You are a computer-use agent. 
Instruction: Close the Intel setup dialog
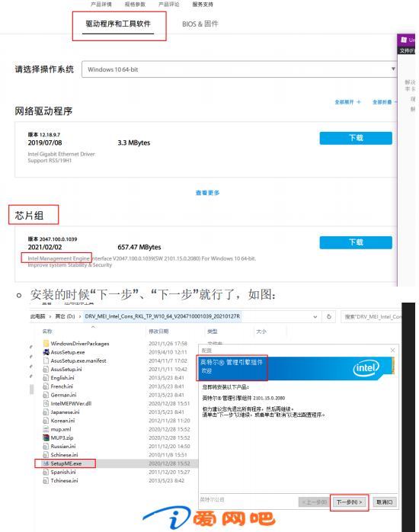coord(392,350)
